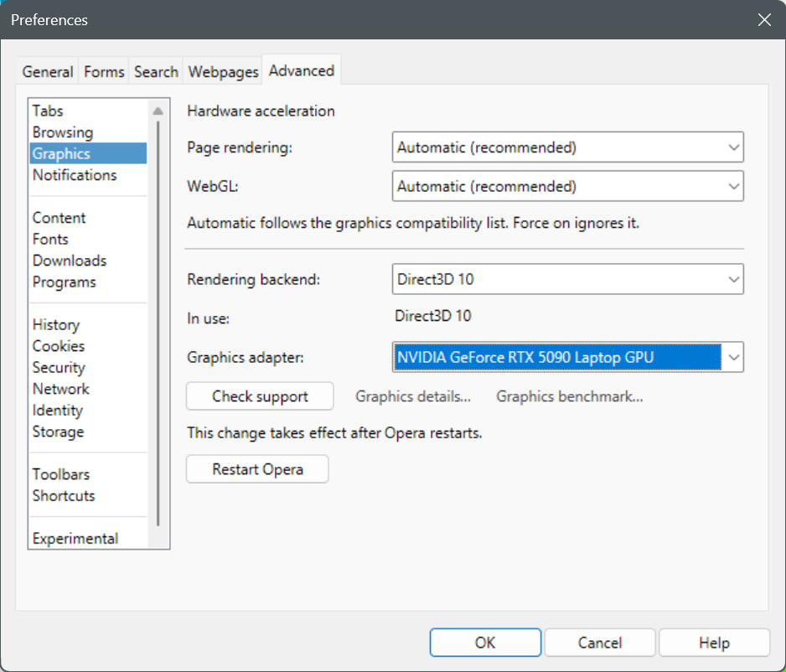
Task: Click the Cancel button
Action: [x=599, y=643]
